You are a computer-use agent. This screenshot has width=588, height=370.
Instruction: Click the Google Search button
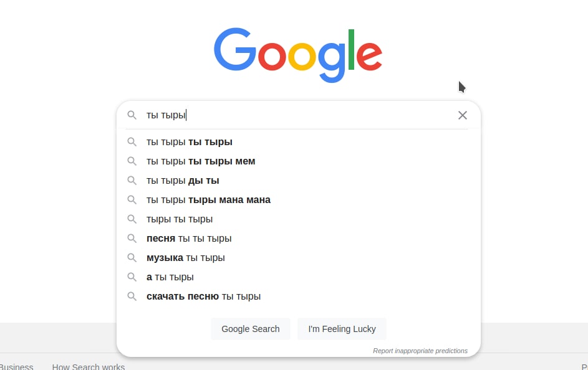(251, 329)
